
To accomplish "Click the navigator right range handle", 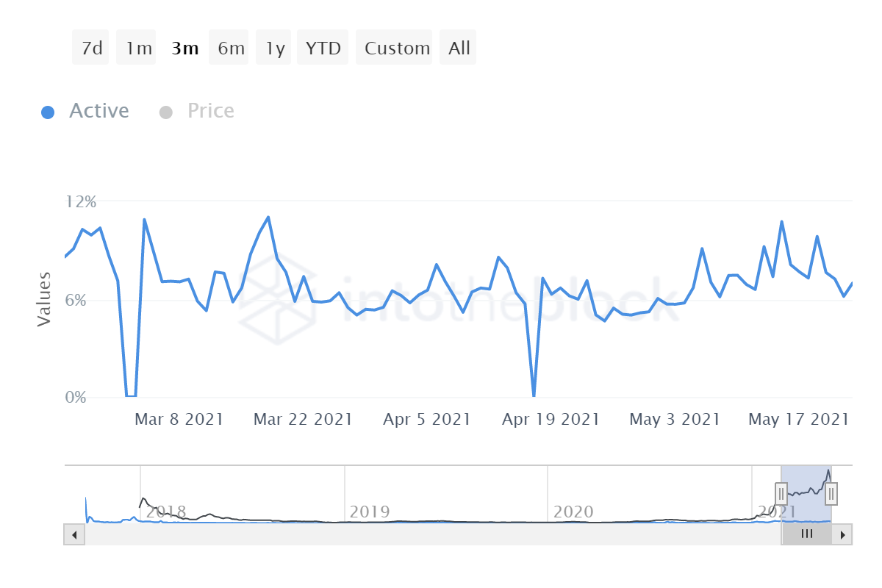I will (x=831, y=493).
